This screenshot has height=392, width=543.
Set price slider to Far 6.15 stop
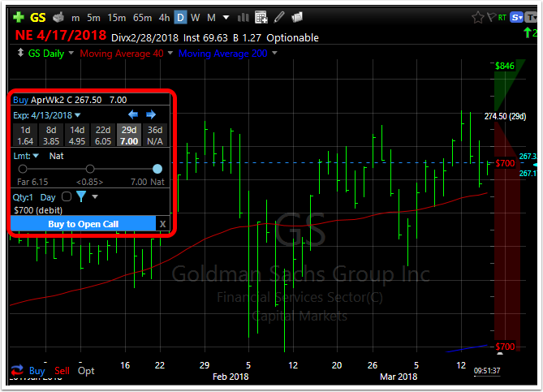click(23, 169)
